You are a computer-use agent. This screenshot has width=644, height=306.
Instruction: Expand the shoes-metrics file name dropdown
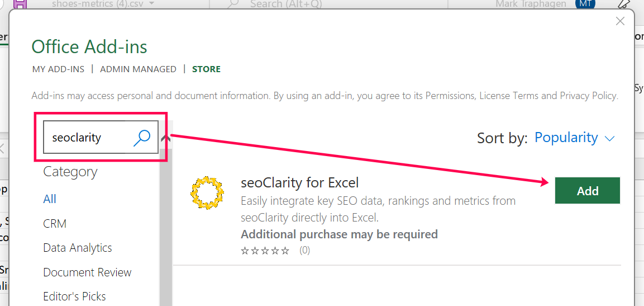(152, 4)
